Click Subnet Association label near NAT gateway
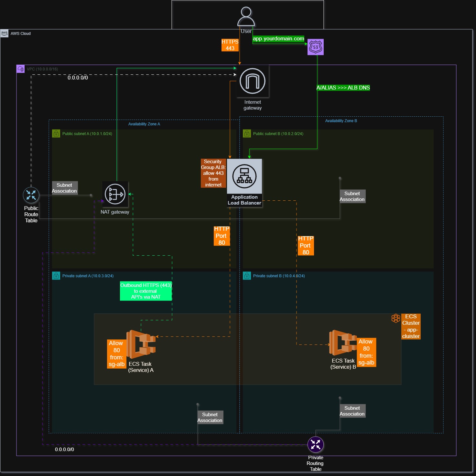The width and height of the screenshot is (476, 476). 65,188
